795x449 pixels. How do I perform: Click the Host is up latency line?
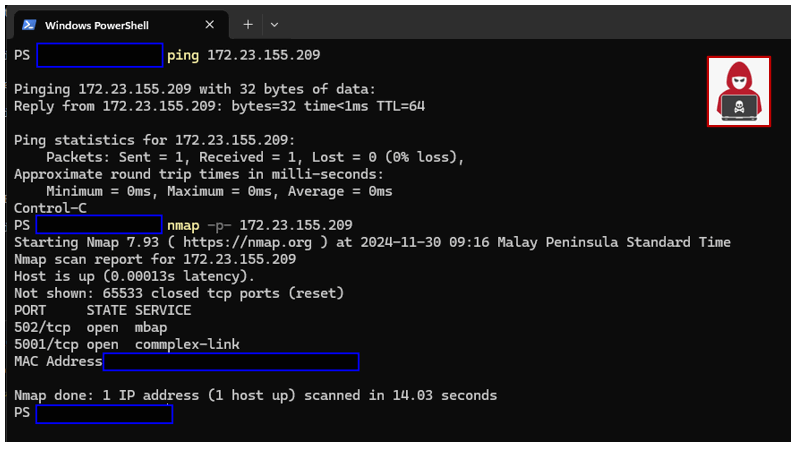(134, 277)
